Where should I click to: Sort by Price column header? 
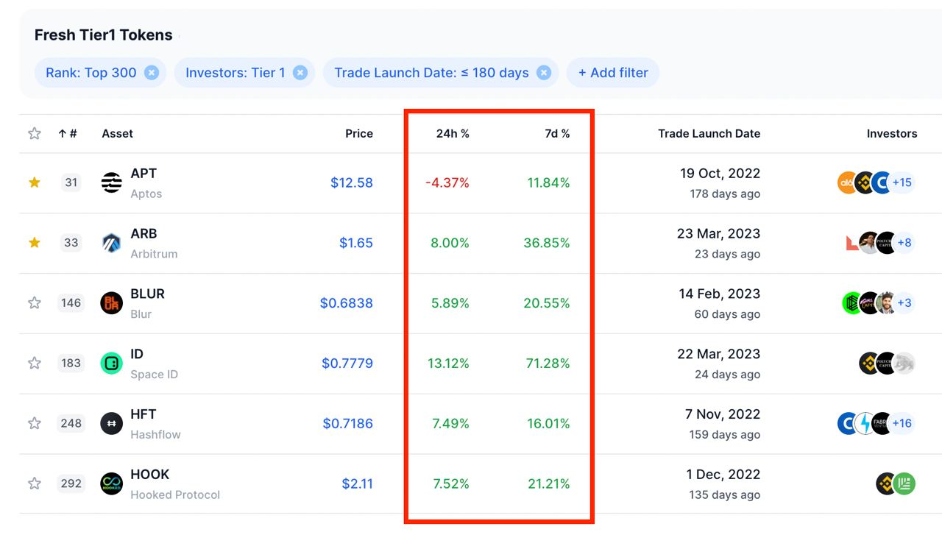[x=359, y=133]
